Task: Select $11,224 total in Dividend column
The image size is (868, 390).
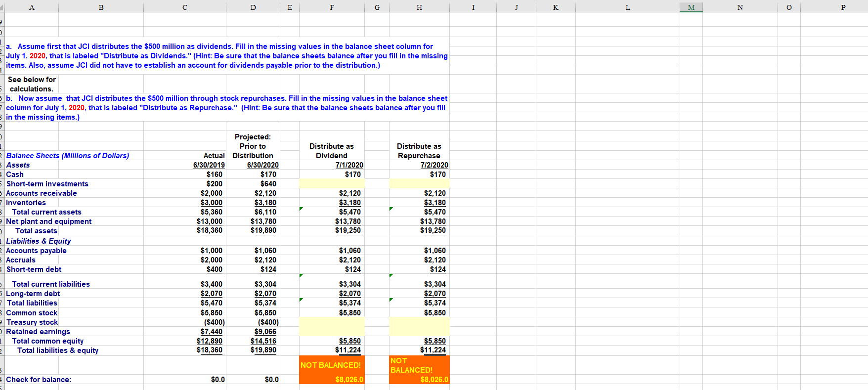Action: tap(348, 350)
